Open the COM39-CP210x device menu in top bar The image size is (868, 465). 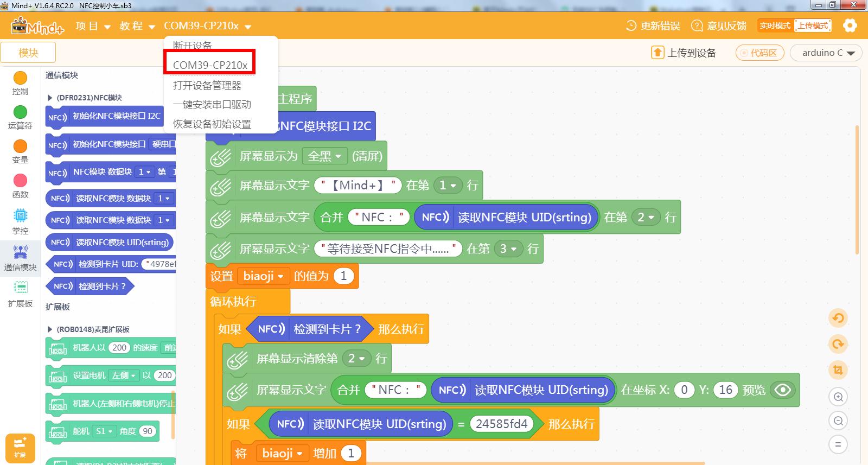pos(207,26)
